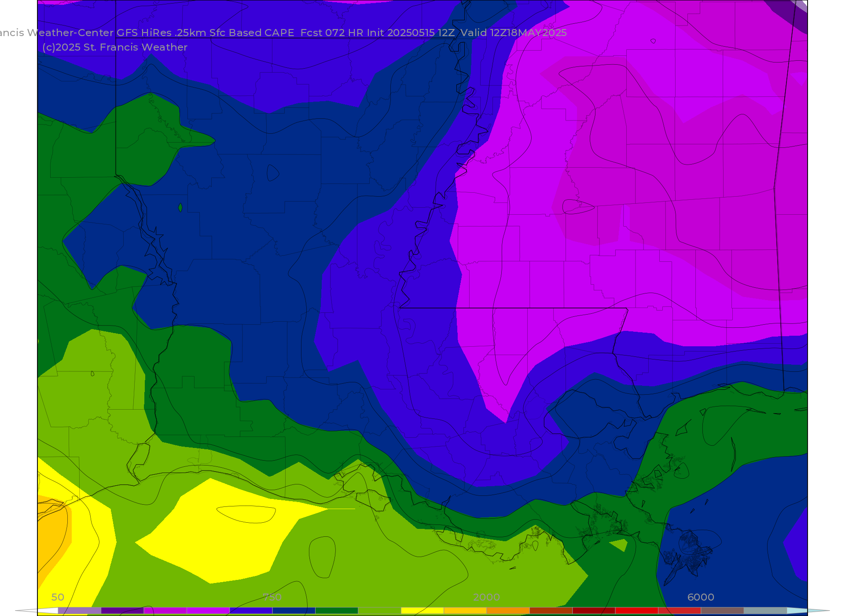Click the dark purple legend swatch
This screenshot has width=845, height=616.
122,611
